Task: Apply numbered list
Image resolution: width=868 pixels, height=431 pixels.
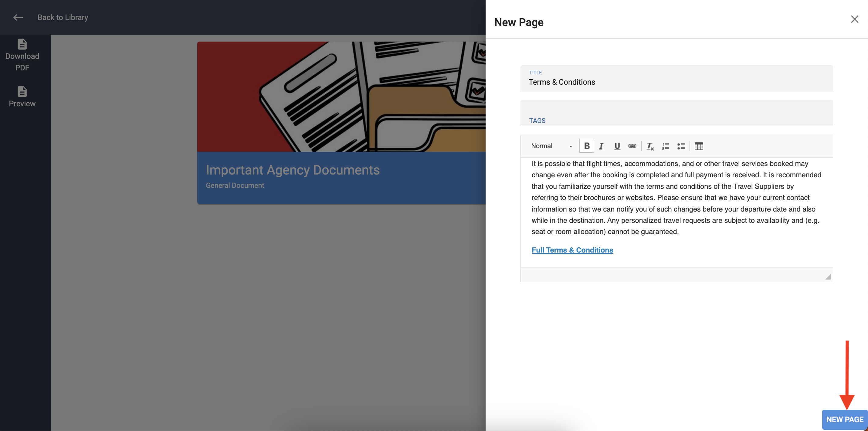Action: 666,146
